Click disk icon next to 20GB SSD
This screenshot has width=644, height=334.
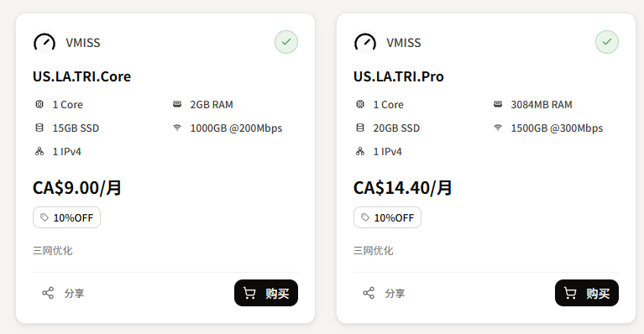(x=360, y=128)
